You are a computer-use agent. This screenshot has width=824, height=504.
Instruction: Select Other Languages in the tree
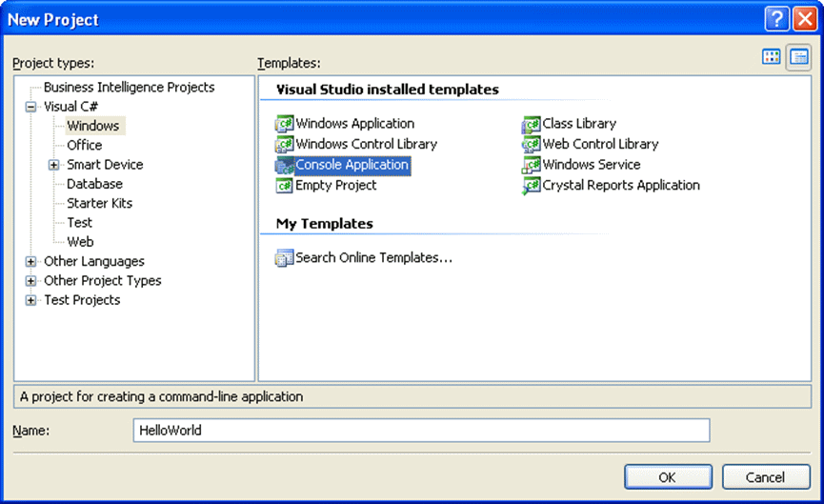click(x=94, y=262)
